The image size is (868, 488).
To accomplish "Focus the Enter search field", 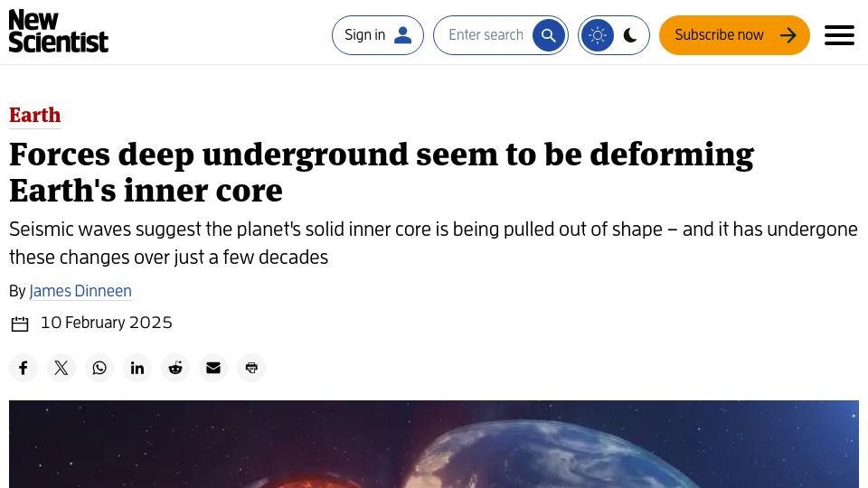I will (485, 35).
